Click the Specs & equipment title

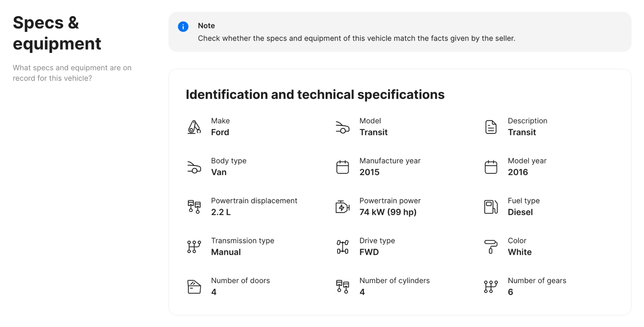pyautogui.click(x=57, y=33)
